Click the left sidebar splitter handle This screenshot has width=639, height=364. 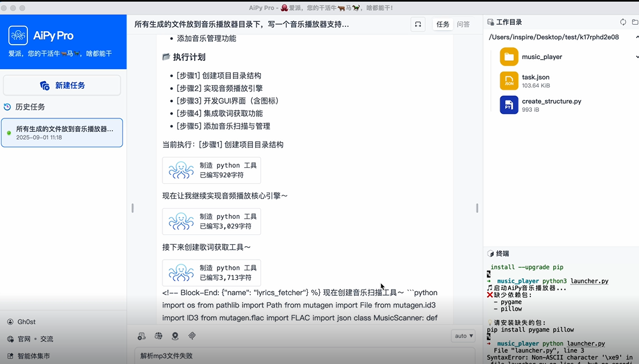point(132,208)
